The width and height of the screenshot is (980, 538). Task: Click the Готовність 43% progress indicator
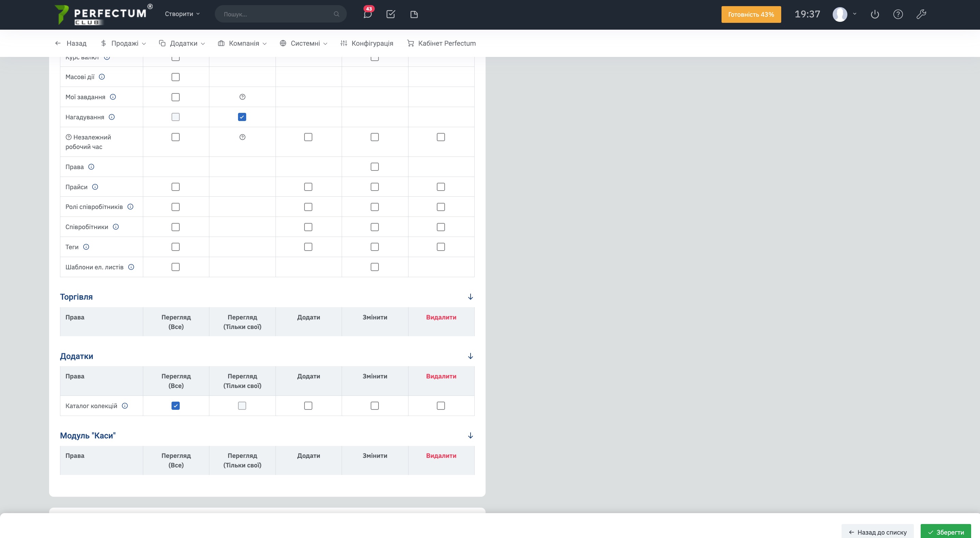(x=751, y=14)
